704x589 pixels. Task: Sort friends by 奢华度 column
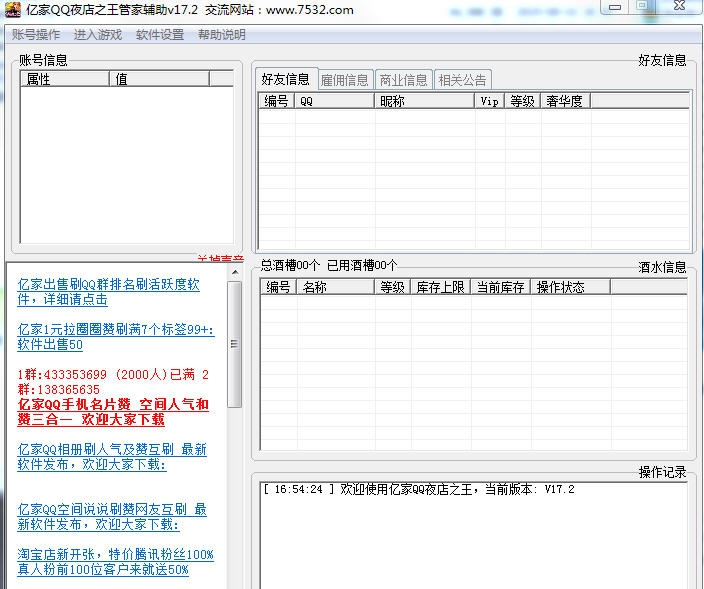[x=565, y=101]
